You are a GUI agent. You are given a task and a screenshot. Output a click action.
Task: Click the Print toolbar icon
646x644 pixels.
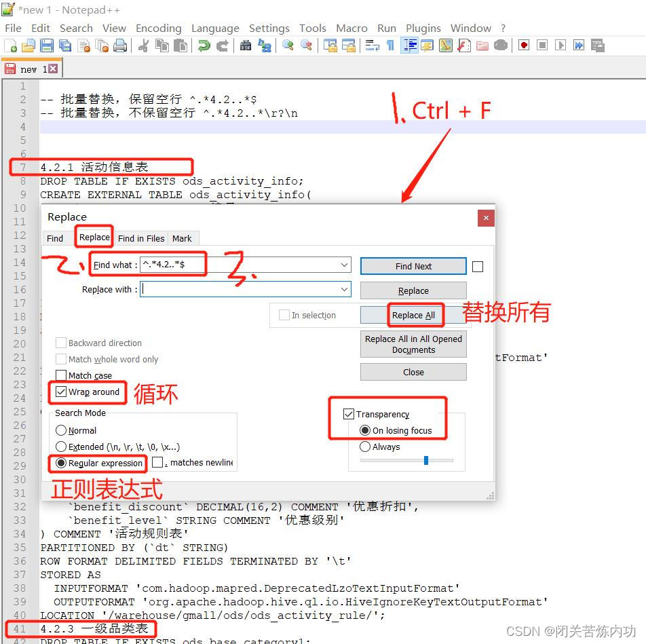(x=120, y=45)
